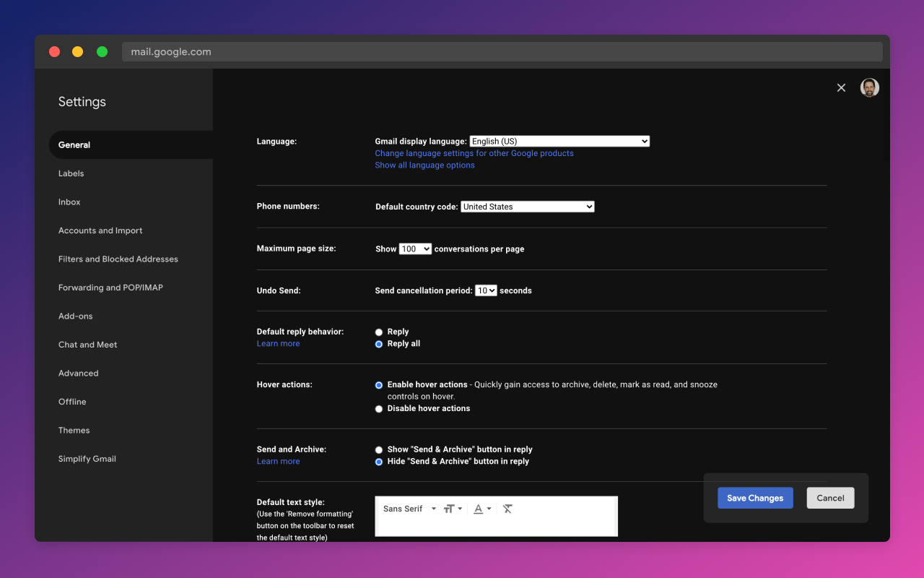Select Show "Send & Archive" button option
The height and width of the screenshot is (578, 924).
pos(379,449)
